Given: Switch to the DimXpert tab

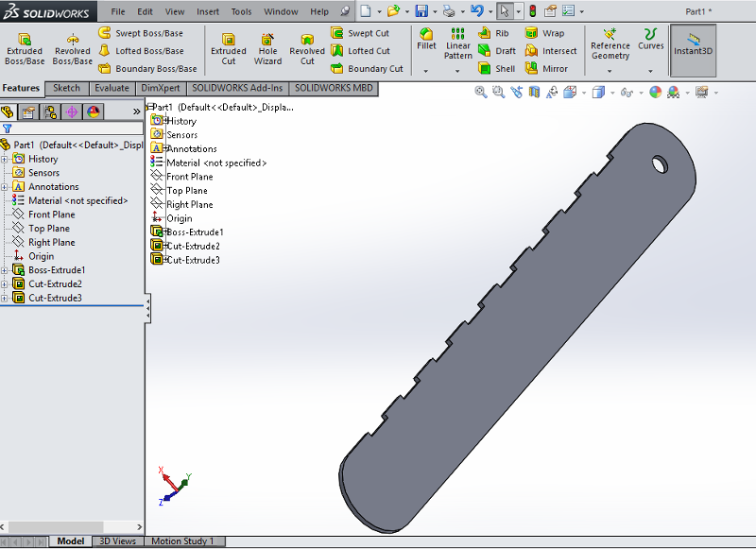Looking at the screenshot, I should [160, 88].
